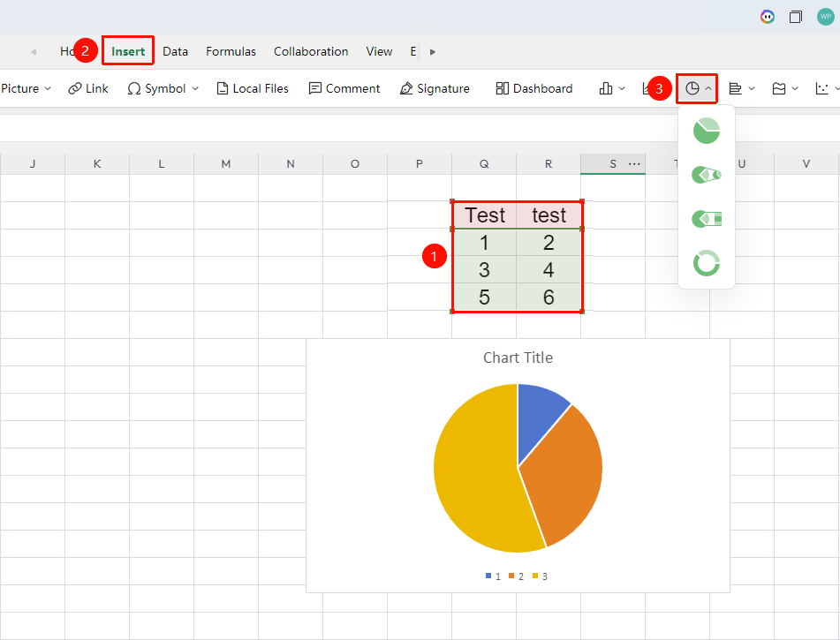Image resolution: width=840 pixels, height=640 pixels.
Task: Select the basic pie chart option
Action: point(706,131)
